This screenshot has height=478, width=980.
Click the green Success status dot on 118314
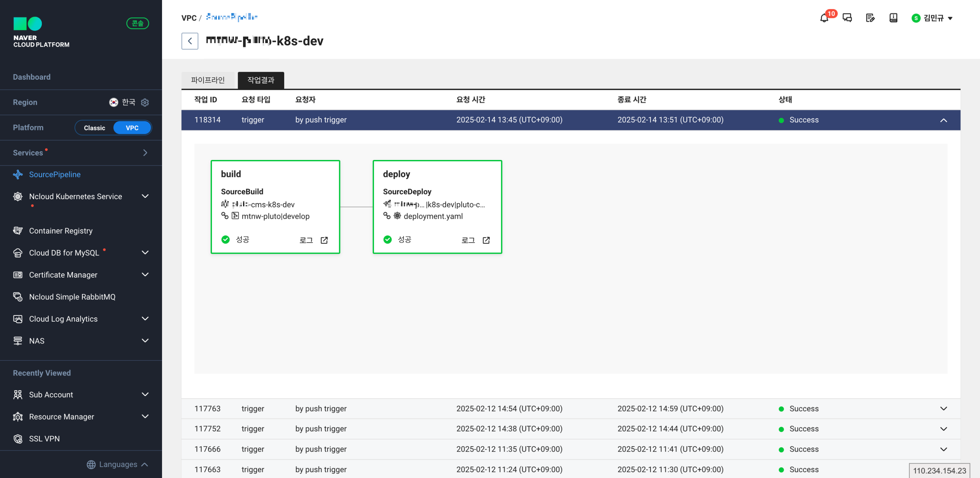781,120
